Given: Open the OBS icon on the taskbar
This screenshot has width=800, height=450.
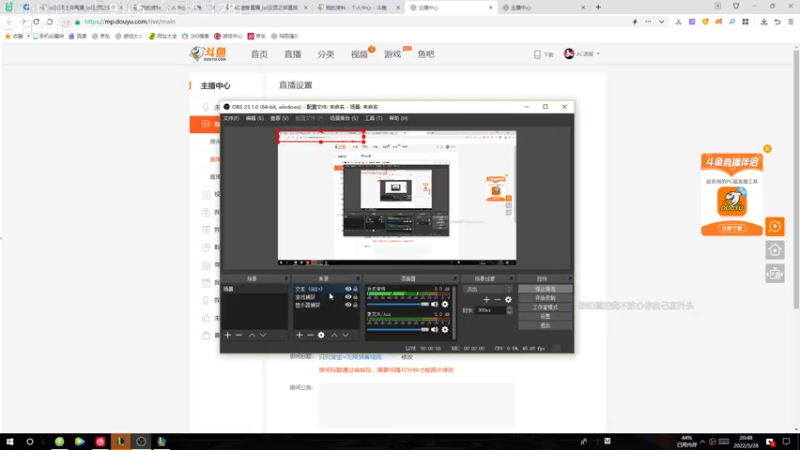Looking at the screenshot, I should point(141,441).
